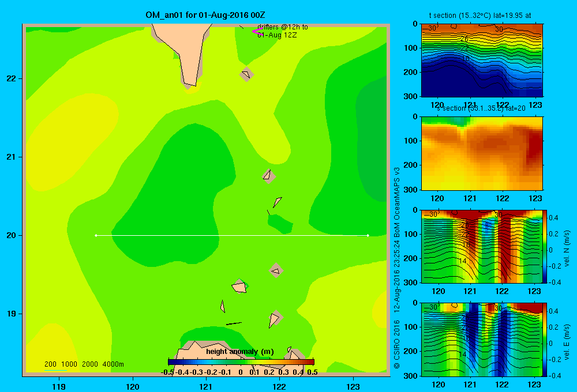Viewport: 577px width, 392px height.
Task: Click the 'drifters @12h to' label
Action: pyautogui.click(x=283, y=27)
